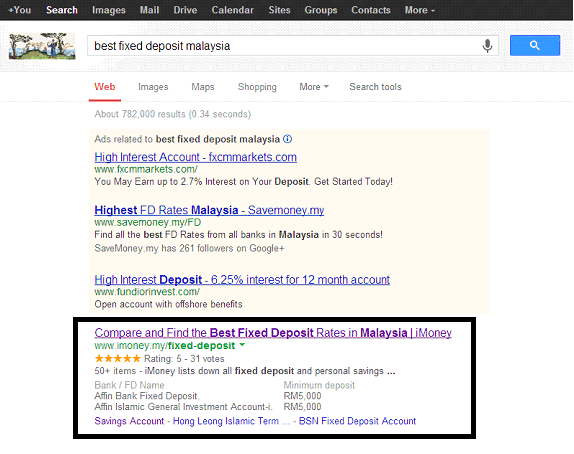Select Search in the top black bar
The image size is (574, 454).
[x=62, y=10]
